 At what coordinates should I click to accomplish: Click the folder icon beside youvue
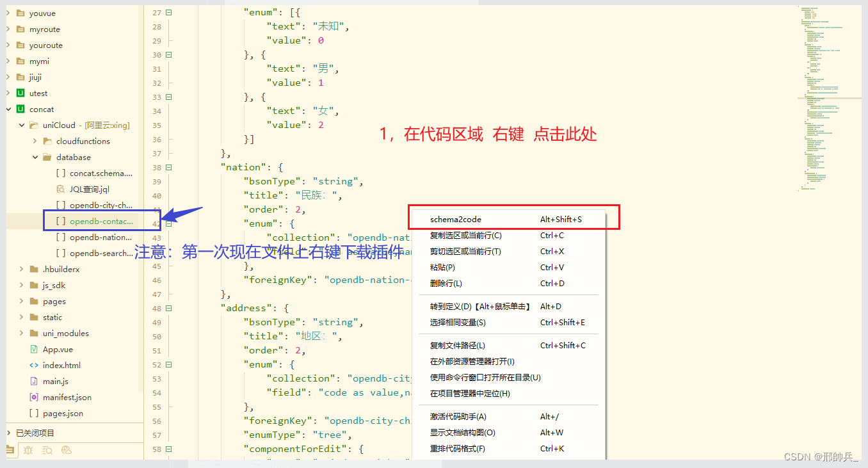pyautogui.click(x=20, y=13)
